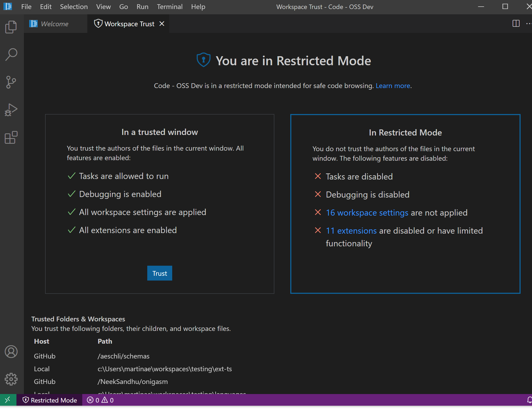Open Source Control view icon

[11, 82]
